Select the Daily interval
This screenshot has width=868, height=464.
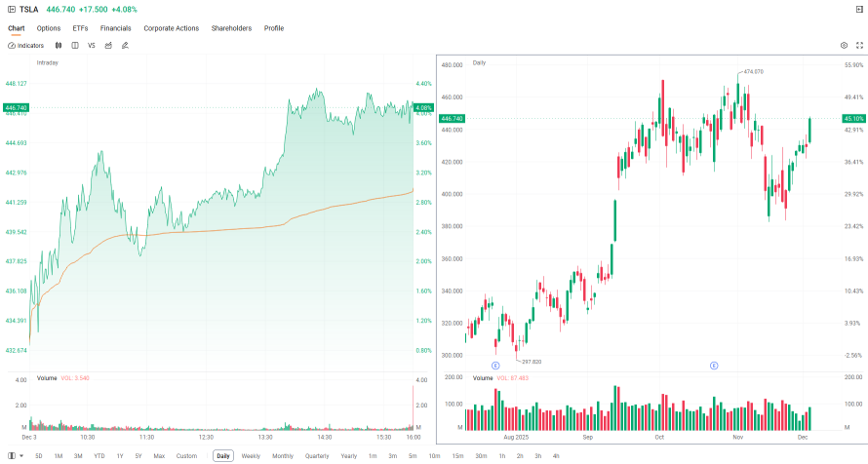(x=223, y=456)
